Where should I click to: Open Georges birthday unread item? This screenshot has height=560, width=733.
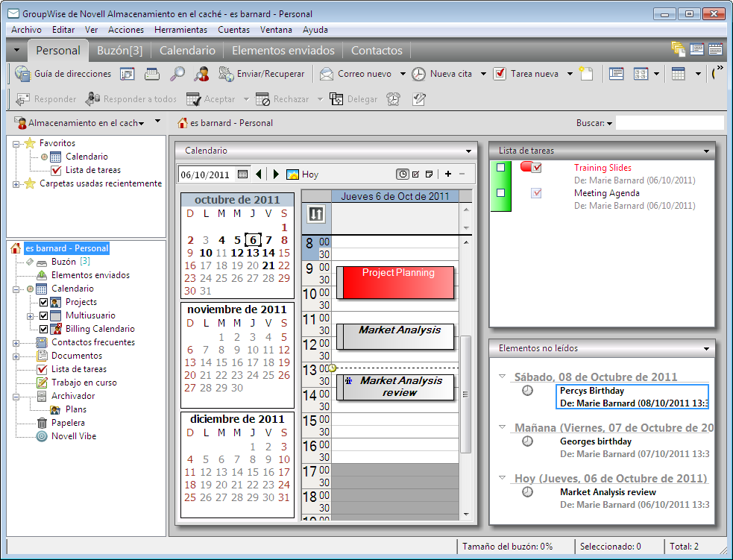click(635, 447)
